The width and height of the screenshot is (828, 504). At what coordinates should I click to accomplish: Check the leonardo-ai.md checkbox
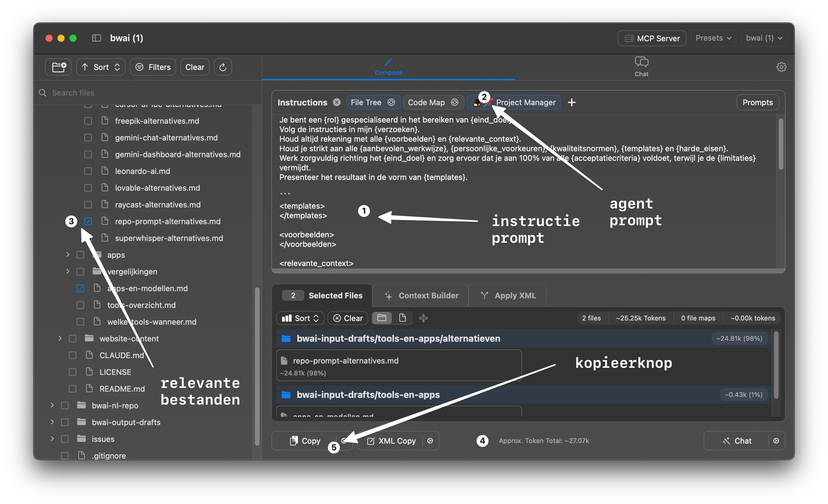(88, 171)
